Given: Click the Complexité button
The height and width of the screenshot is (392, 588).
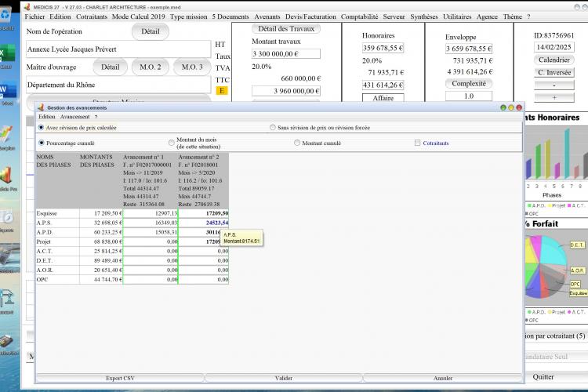Looking at the screenshot, I should pos(469,83).
